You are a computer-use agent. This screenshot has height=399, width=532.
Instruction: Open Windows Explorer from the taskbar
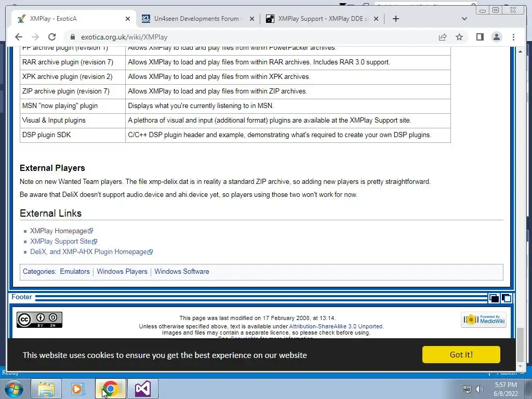[46, 389]
